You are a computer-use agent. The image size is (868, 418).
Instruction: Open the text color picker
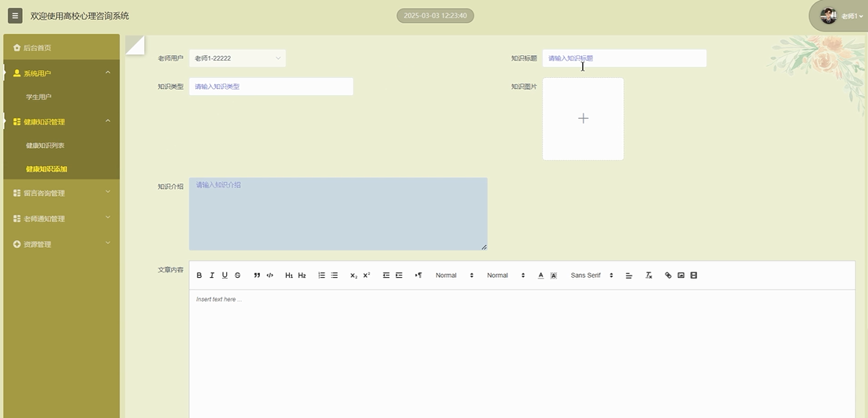point(540,276)
